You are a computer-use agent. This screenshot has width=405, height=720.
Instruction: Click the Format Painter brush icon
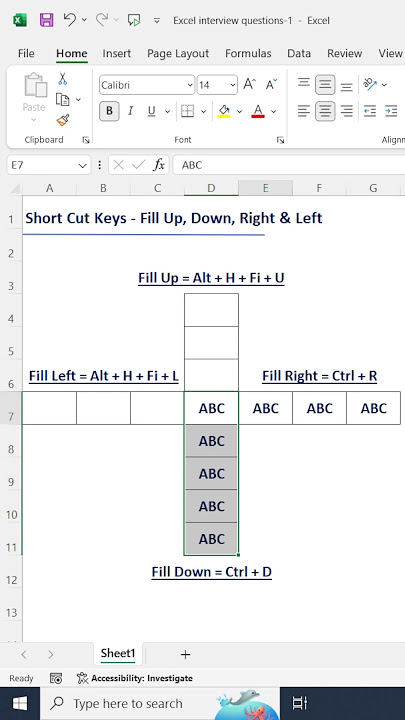coord(63,120)
